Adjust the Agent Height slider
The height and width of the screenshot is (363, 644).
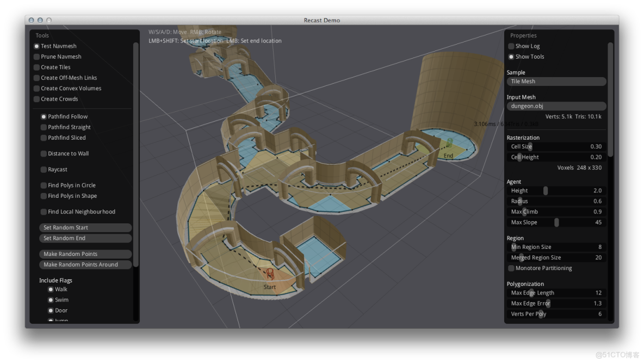tap(546, 191)
